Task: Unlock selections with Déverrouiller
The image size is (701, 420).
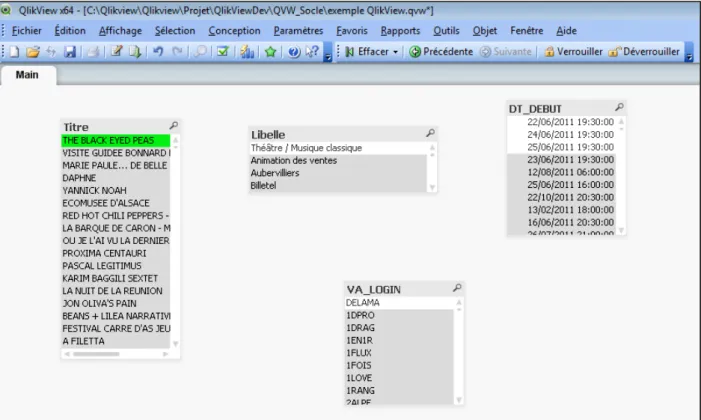Action: [x=644, y=52]
